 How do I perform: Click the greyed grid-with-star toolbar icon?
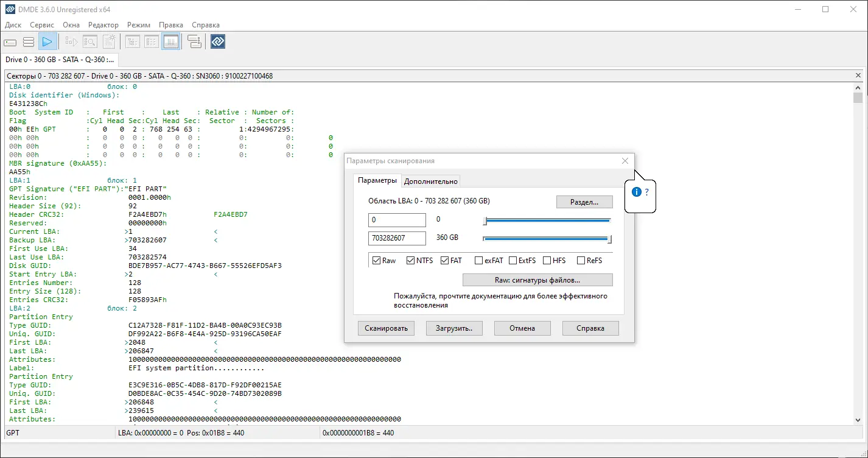pos(109,42)
